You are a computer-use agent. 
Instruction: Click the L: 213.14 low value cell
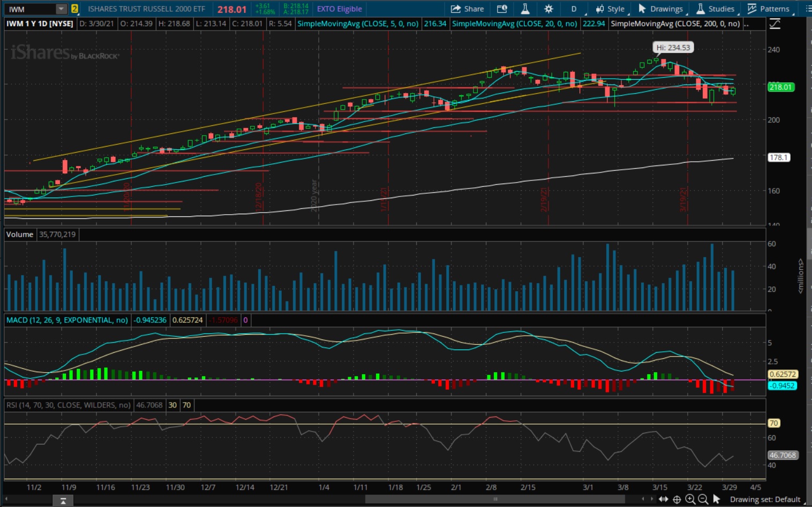[210, 24]
